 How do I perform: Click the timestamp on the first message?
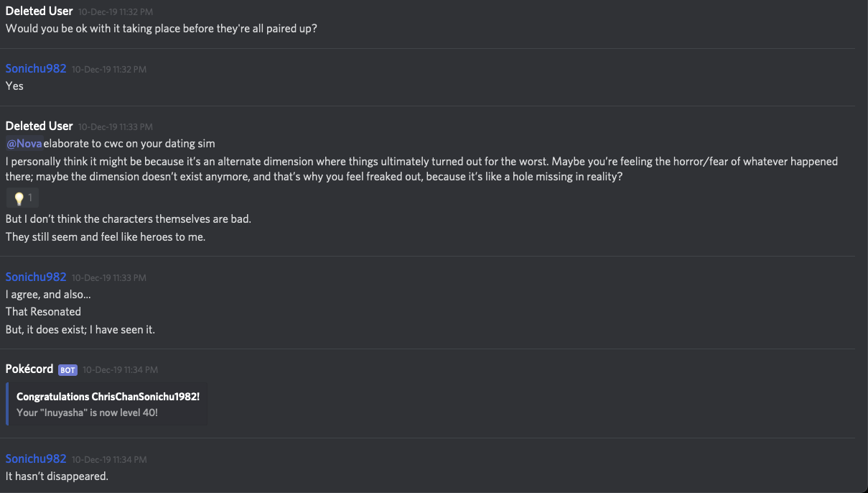[116, 12]
